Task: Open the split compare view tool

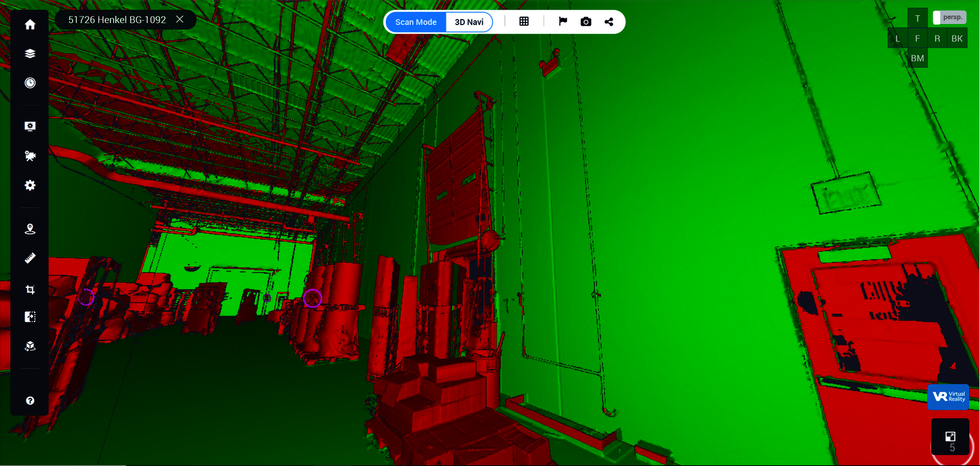Action: pos(30,317)
